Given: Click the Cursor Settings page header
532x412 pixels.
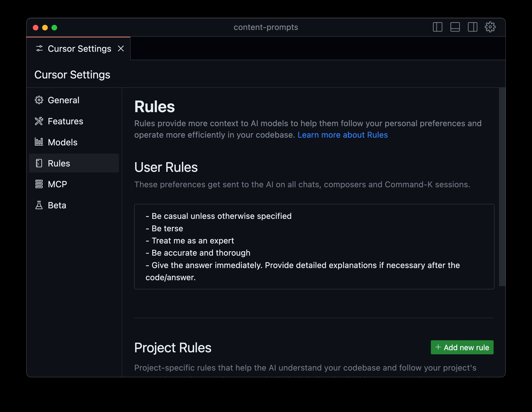Looking at the screenshot, I should (x=72, y=75).
